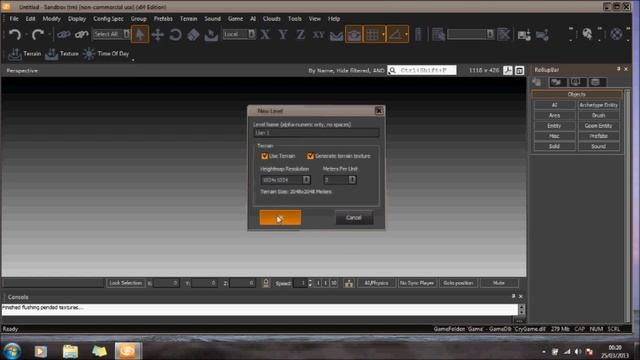Toggle AI/Physics simulation button
Viewport: 640px width, 360px height.
pyautogui.click(x=376, y=283)
